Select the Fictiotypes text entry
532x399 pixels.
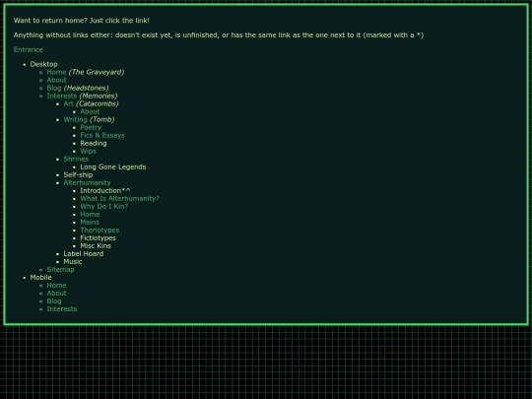tap(98, 238)
